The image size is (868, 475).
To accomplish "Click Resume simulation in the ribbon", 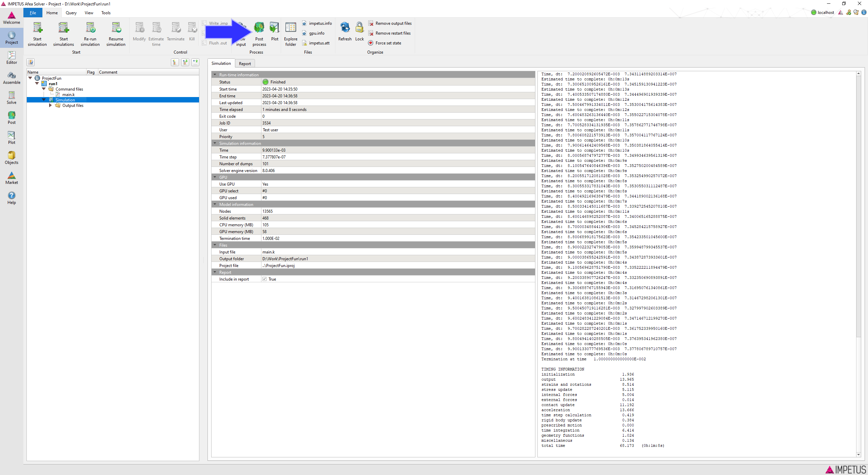I will tap(116, 34).
